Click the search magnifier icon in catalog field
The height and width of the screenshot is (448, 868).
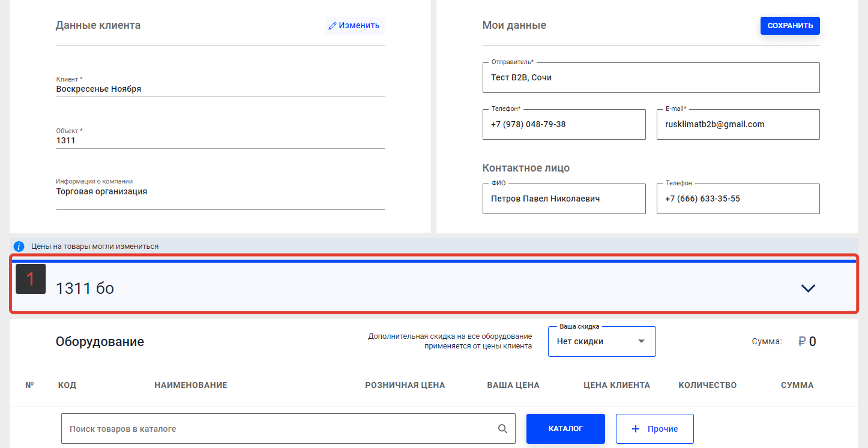click(x=502, y=429)
